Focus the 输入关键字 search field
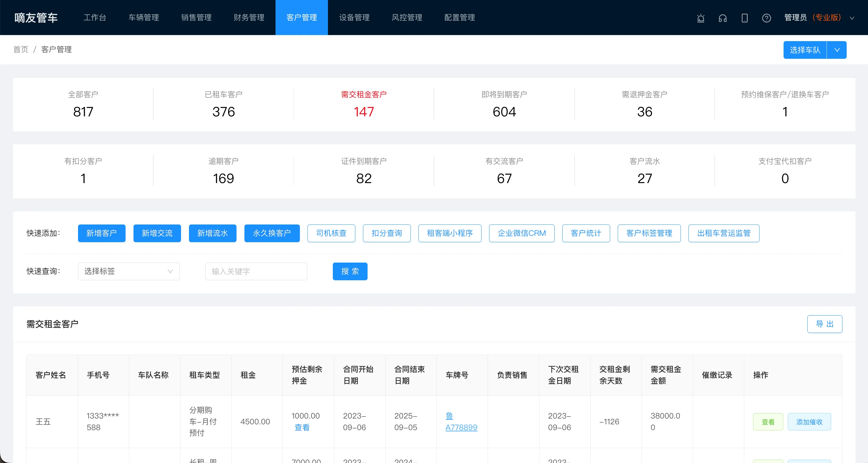This screenshot has width=868, height=463. pyautogui.click(x=256, y=271)
